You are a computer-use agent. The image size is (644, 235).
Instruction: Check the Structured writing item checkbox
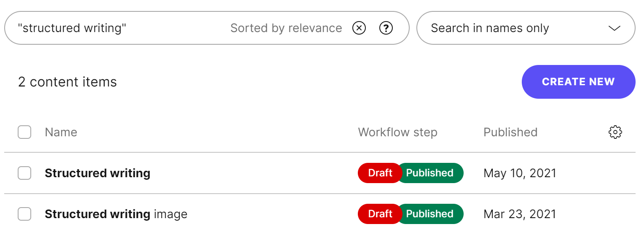tap(24, 173)
